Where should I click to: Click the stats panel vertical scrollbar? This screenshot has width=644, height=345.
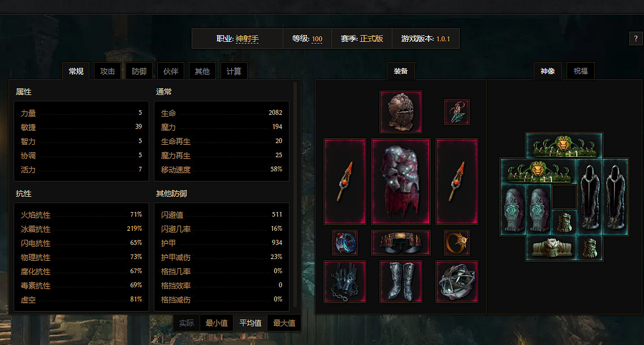click(295, 195)
